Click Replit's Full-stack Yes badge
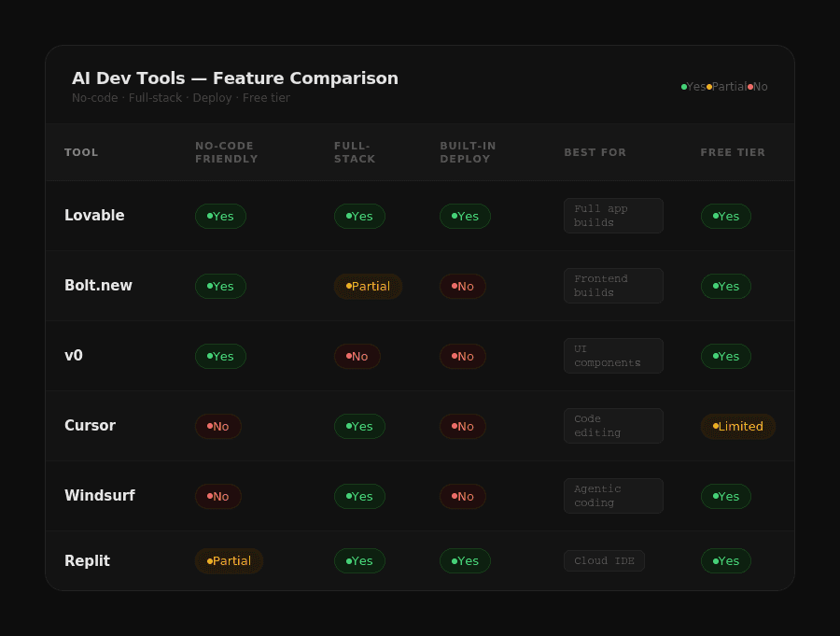This screenshot has height=636, width=840. pyautogui.click(x=359, y=561)
